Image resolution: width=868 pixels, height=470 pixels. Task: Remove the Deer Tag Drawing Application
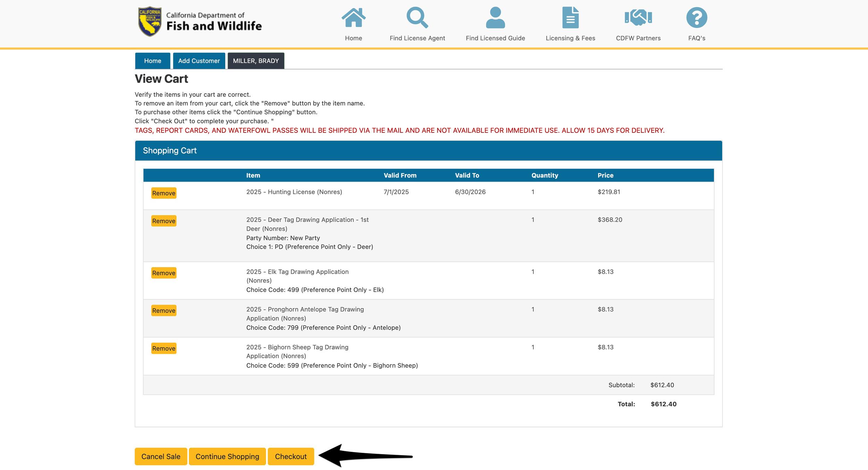[163, 221]
